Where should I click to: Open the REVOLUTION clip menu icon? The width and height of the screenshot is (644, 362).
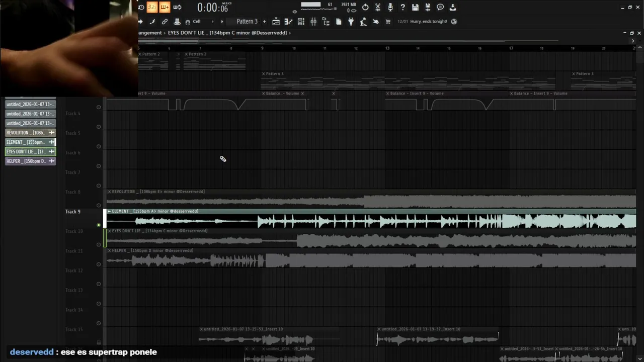click(109, 192)
